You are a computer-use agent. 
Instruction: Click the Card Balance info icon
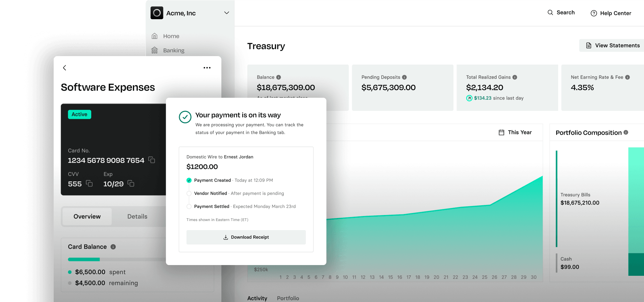[x=113, y=247]
